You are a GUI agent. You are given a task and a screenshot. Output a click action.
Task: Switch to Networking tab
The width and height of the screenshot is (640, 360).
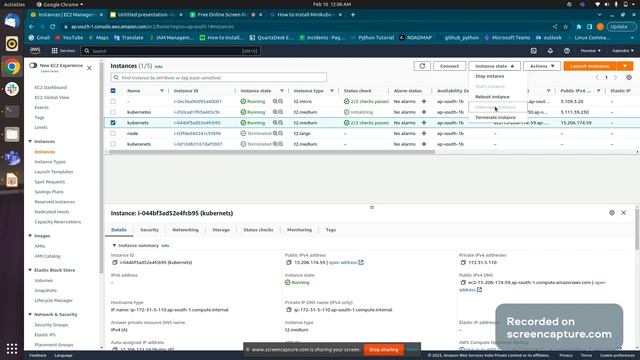click(185, 230)
